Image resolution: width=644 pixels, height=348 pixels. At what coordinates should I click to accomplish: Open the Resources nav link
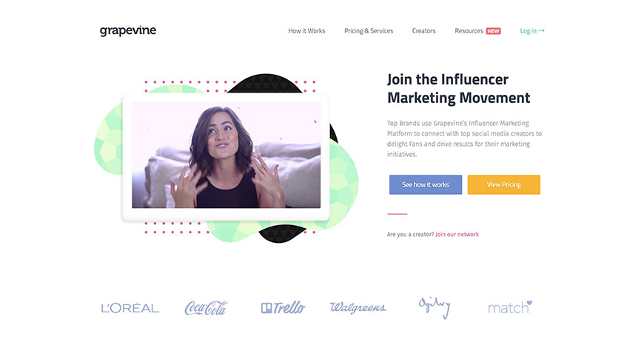click(469, 31)
